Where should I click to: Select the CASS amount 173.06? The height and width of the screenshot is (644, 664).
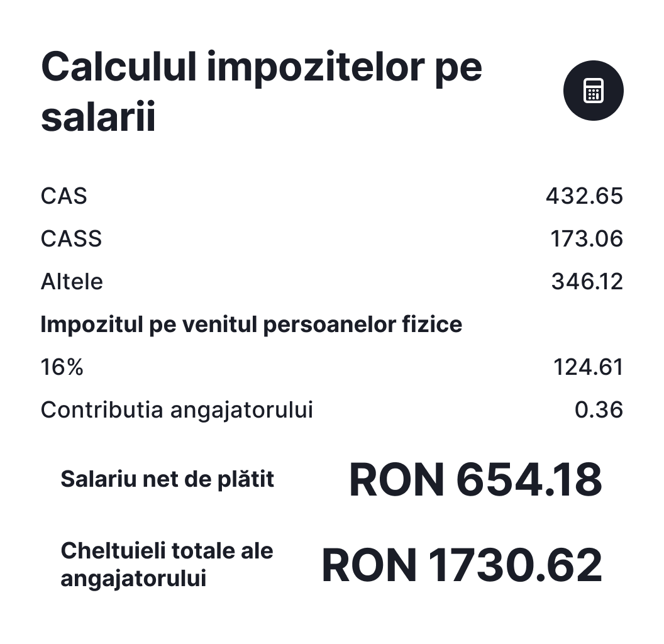click(587, 239)
